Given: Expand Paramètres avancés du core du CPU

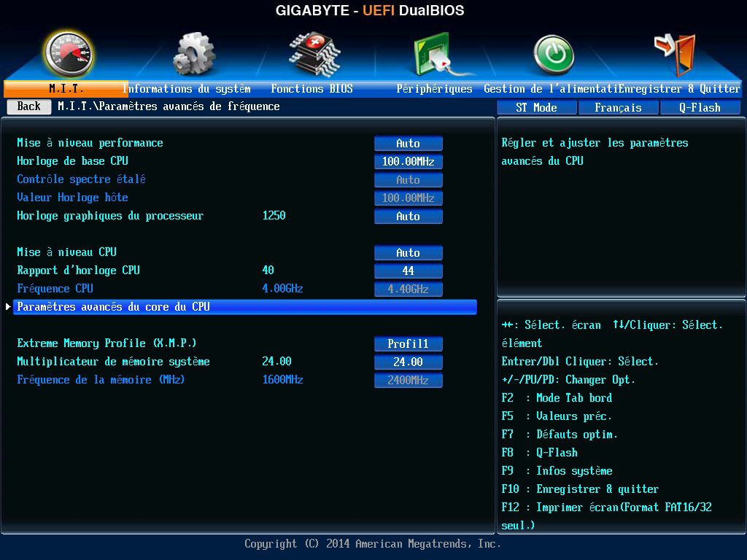Looking at the screenshot, I should [x=245, y=307].
